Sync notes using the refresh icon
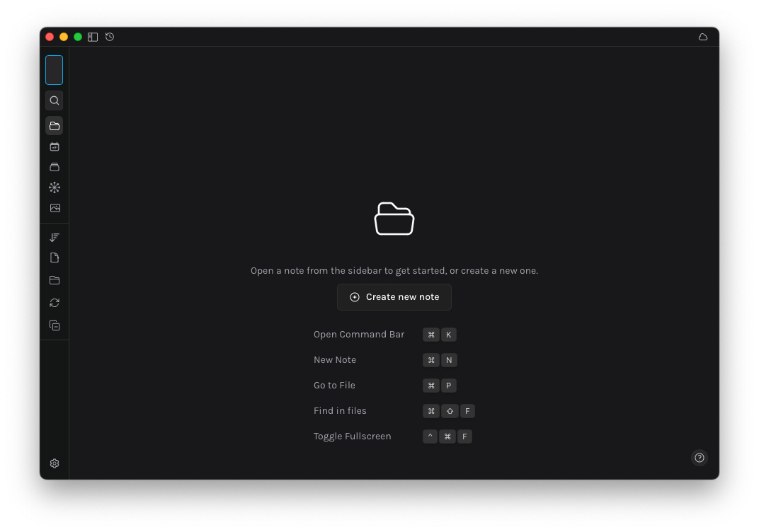 pos(54,302)
